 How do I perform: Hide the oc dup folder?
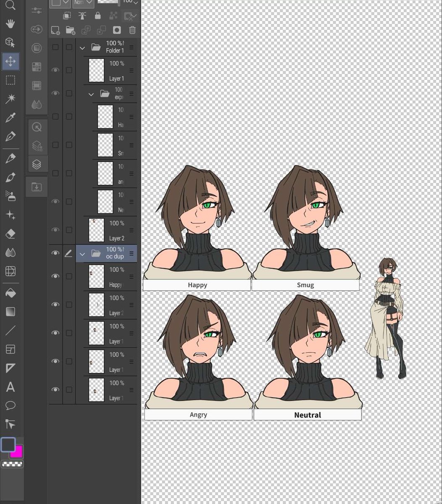pos(55,253)
